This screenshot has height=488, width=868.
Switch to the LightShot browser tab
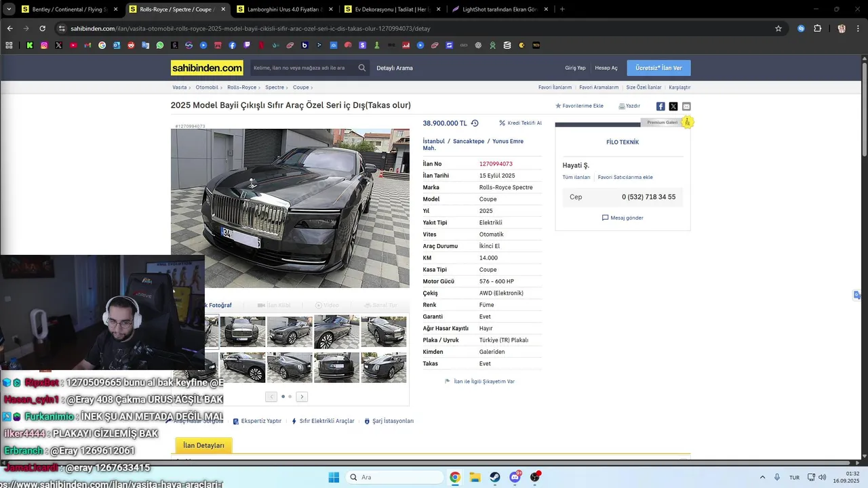(499, 9)
